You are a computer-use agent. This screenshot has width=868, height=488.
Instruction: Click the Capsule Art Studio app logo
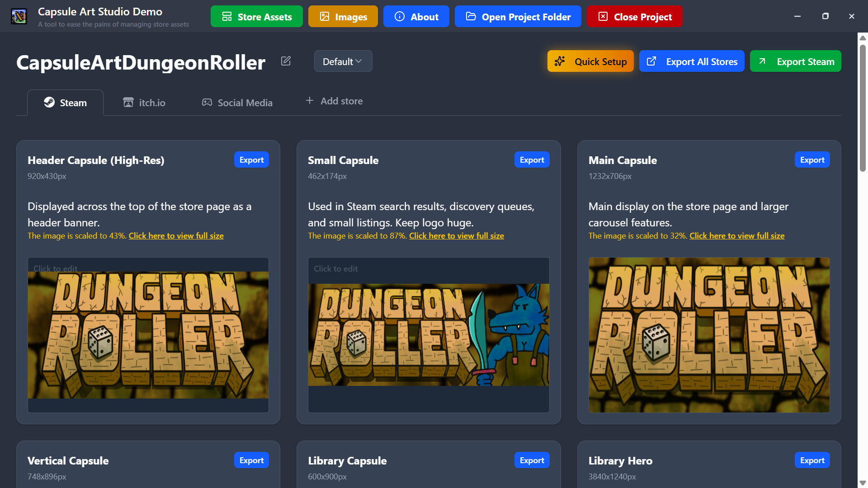click(19, 17)
